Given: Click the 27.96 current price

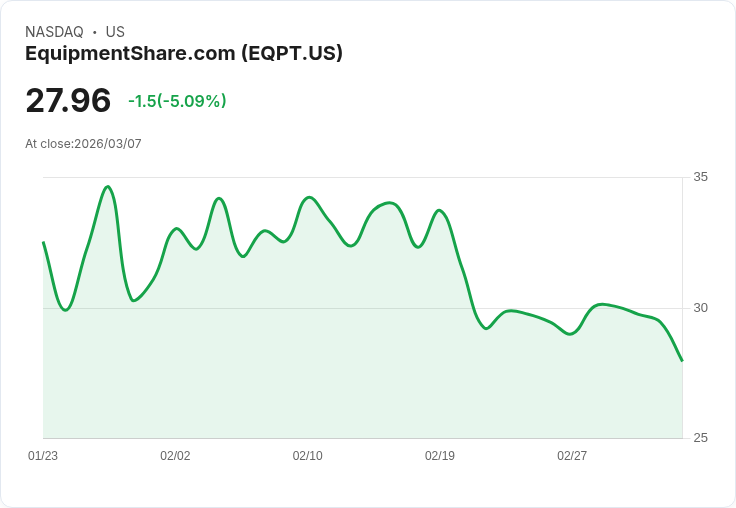Looking at the screenshot, I should point(68,101).
